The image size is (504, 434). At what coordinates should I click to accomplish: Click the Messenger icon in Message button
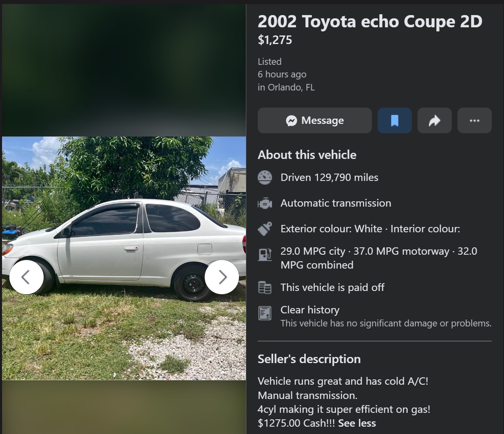[292, 121]
